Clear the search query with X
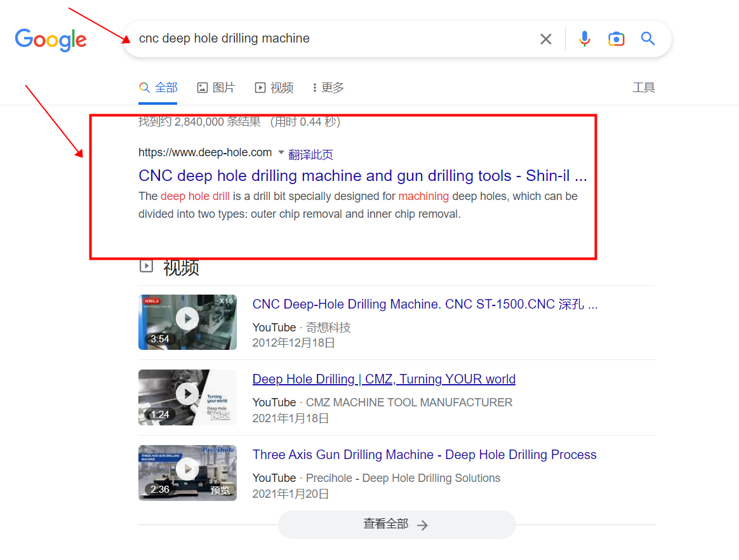This screenshot has width=739, height=560. pyautogui.click(x=546, y=39)
